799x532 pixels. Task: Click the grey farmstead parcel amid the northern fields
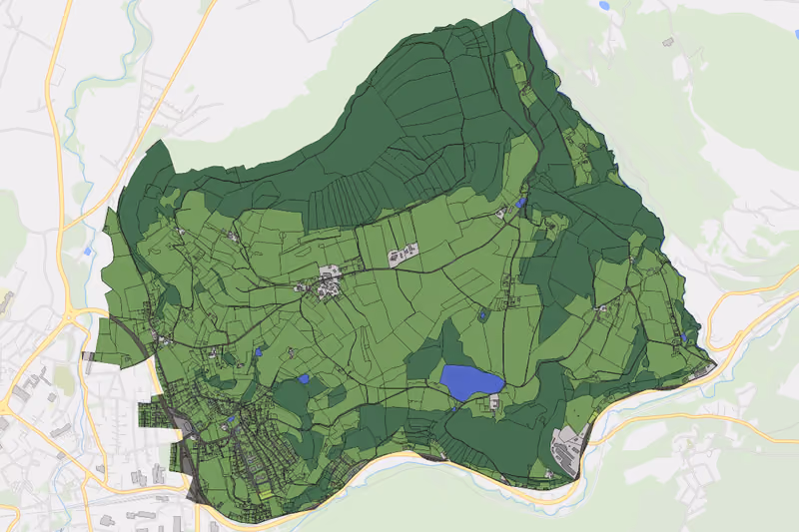403,256
